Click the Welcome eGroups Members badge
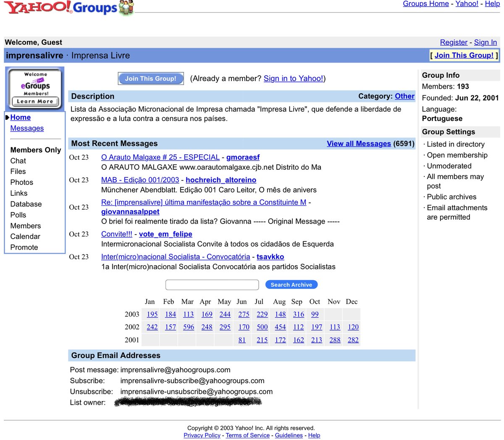Screen dimensions: 504x440 click(x=34, y=88)
